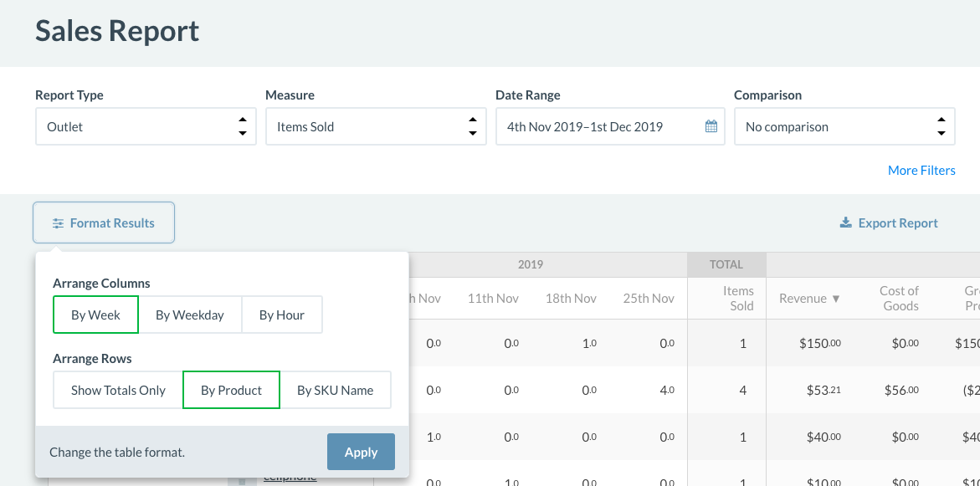Open More Filters link
This screenshot has width=980, height=486.
tap(921, 171)
